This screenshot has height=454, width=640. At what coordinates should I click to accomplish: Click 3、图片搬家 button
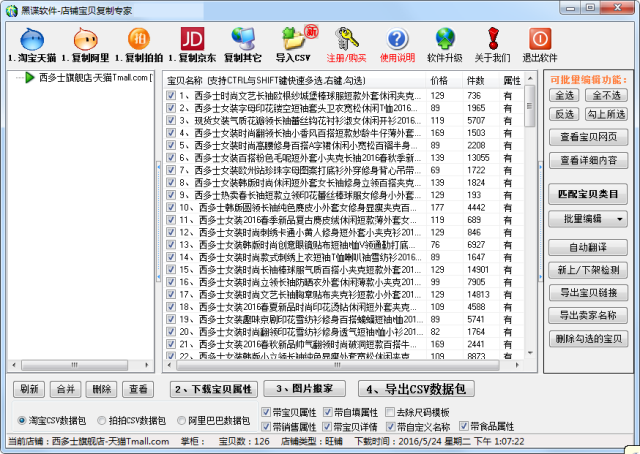pos(304,389)
